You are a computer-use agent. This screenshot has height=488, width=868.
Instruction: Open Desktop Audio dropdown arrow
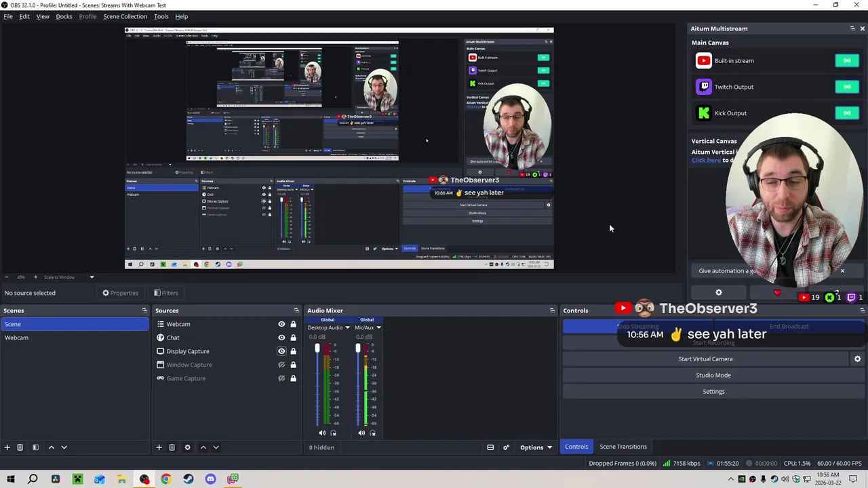pyautogui.click(x=347, y=328)
